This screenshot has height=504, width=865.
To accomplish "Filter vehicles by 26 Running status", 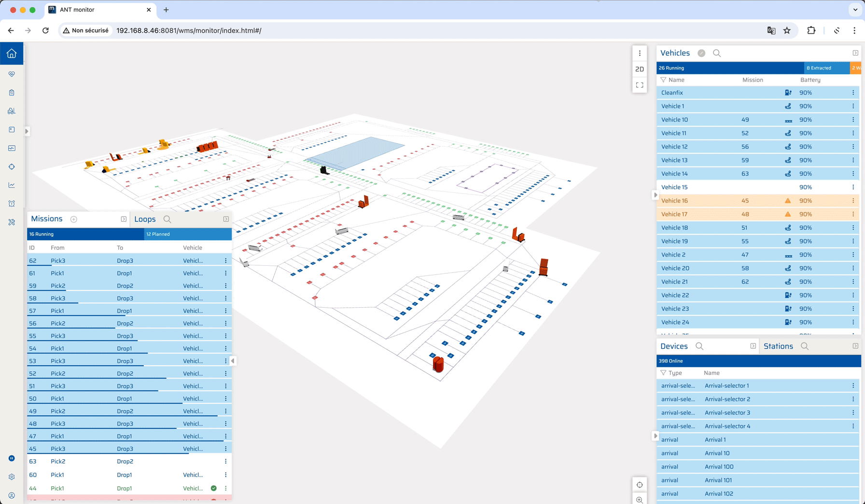I will (730, 68).
